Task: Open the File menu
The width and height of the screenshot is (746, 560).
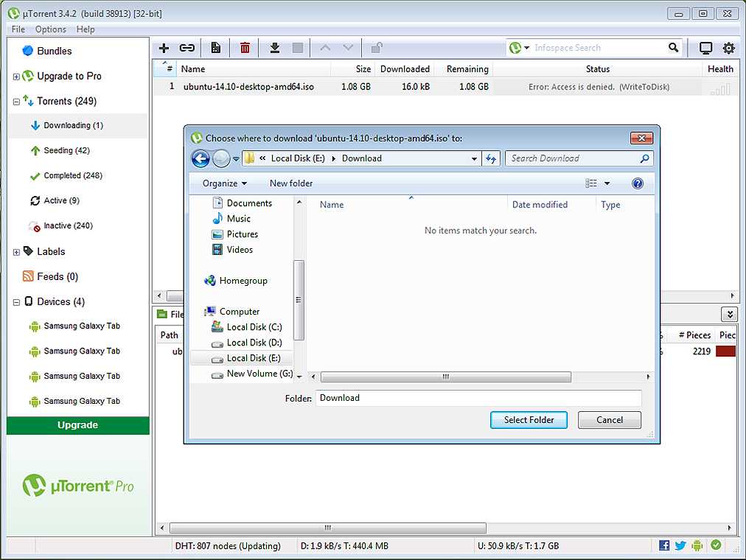Action: click(x=18, y=29)
